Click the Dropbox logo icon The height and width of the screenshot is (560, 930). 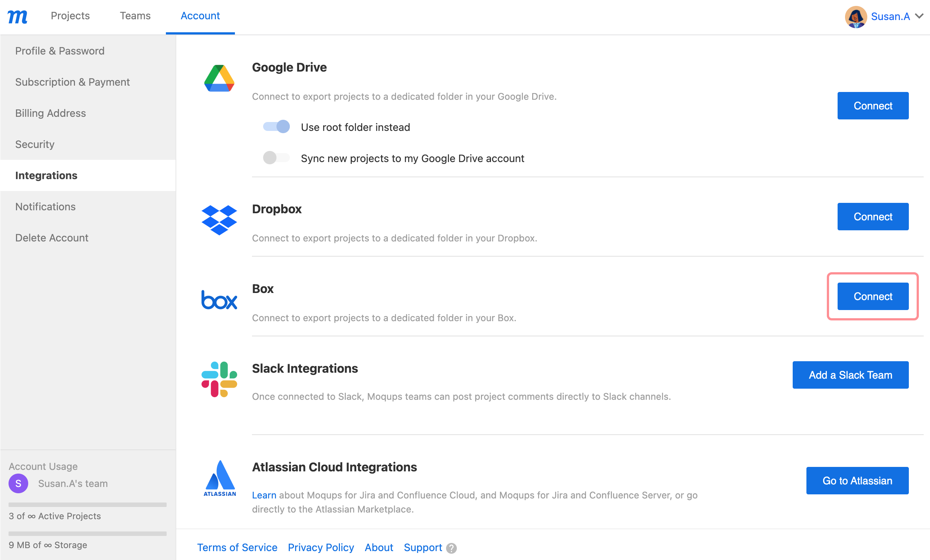coord(219,220)
